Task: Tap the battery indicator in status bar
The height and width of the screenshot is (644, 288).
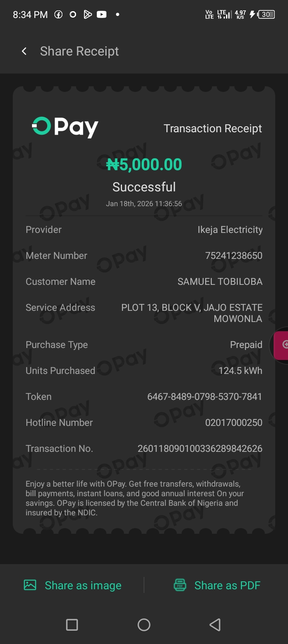Action: [266, 15]
